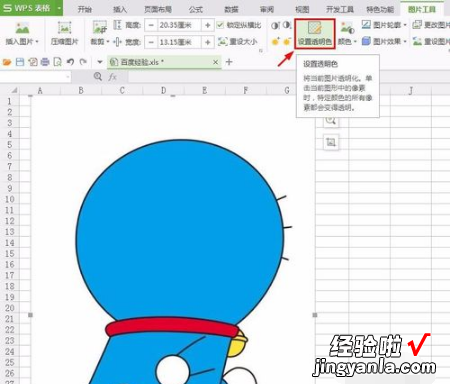Click the Reset Size (重设大小) icon
Screen dimensions: 452x384
222,42
